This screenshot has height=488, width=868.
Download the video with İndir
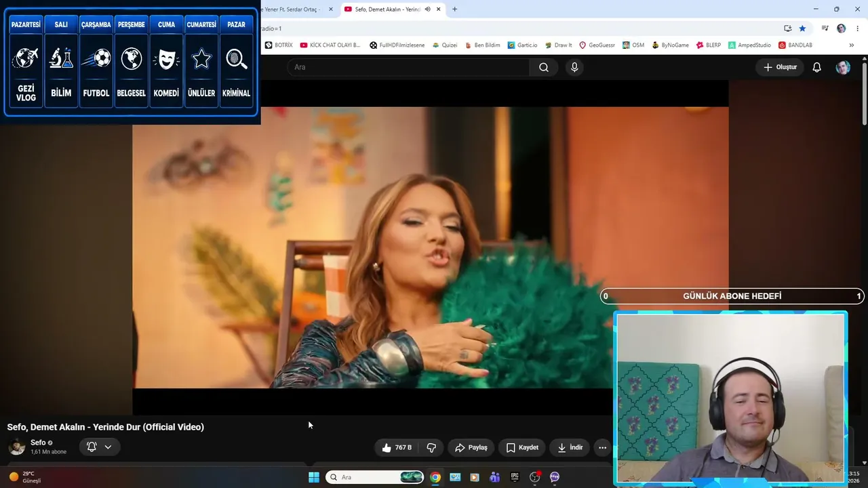pyautogui.click(x=570, y=447)
